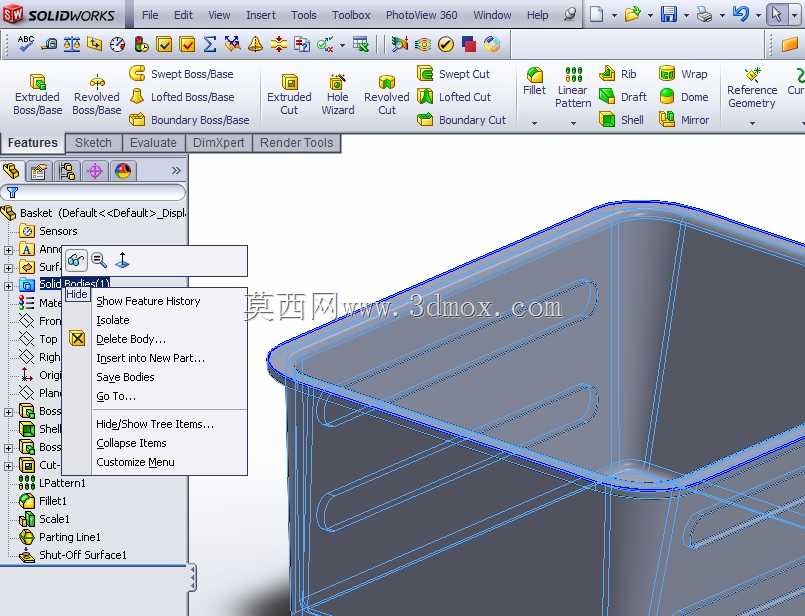Open the Insert menu
Screen dimensions: 805x616
pyautogui.click(x=261, y=15)
